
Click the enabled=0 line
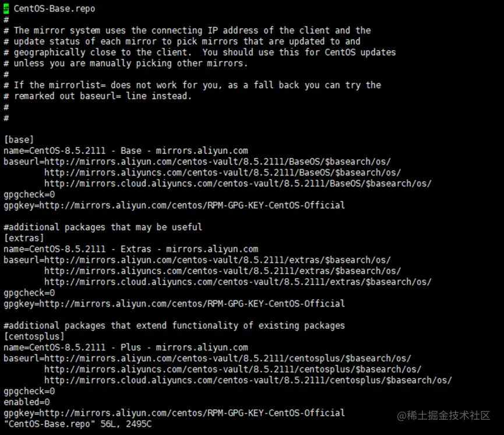[27, 402]
